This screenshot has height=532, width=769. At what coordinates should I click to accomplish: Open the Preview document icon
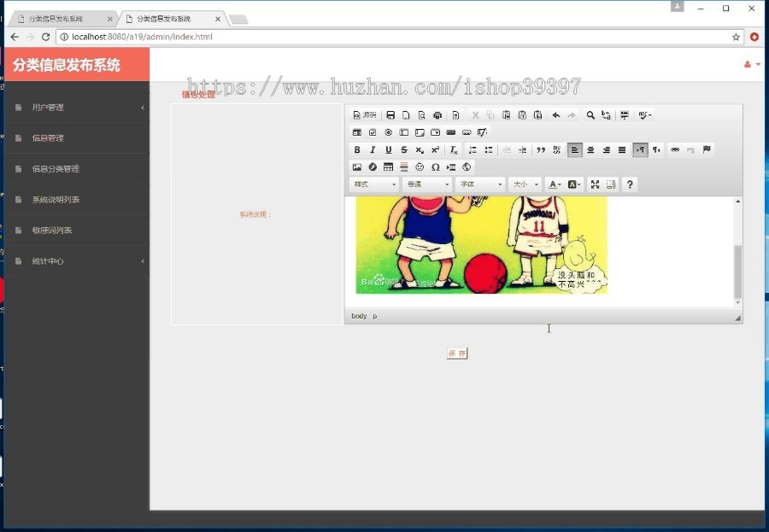tap(422, 115)
